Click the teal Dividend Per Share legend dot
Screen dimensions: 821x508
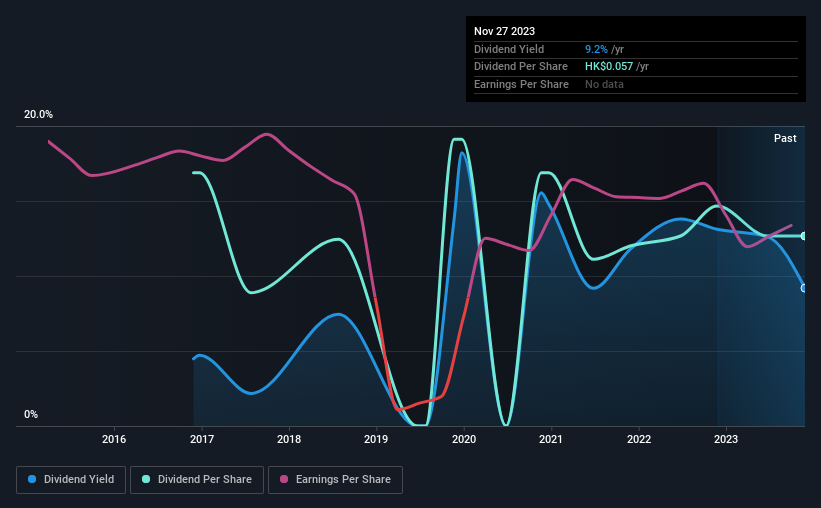click(x=146, y=479)
